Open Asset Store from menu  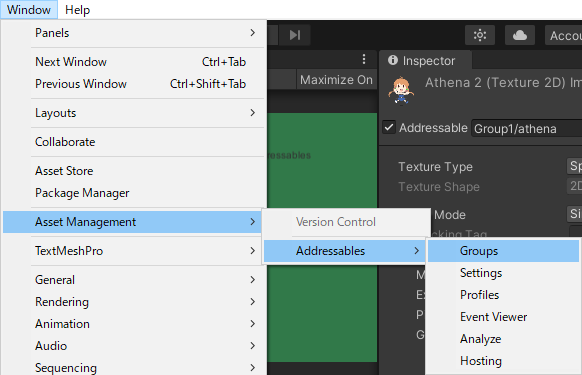point(135,171)
